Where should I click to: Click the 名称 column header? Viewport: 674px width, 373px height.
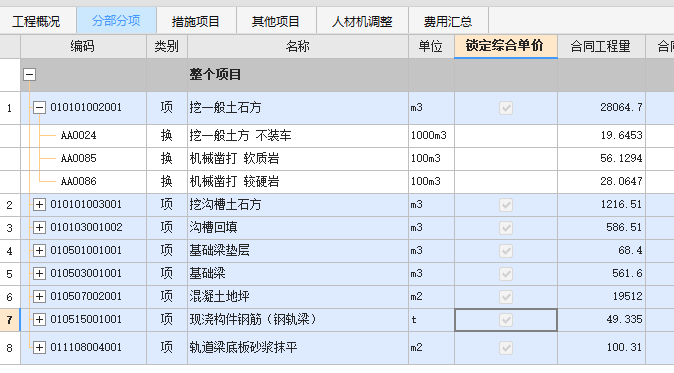(297, 46)
